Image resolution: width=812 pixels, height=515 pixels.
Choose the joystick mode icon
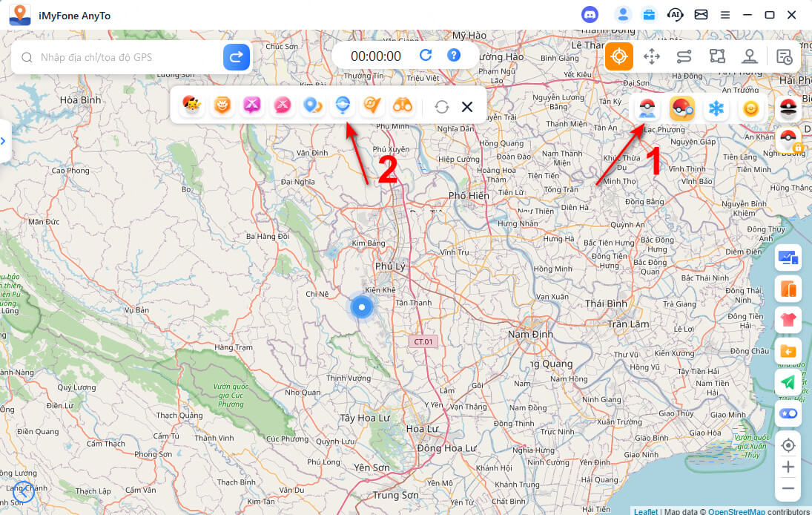[x=749, y=56]
